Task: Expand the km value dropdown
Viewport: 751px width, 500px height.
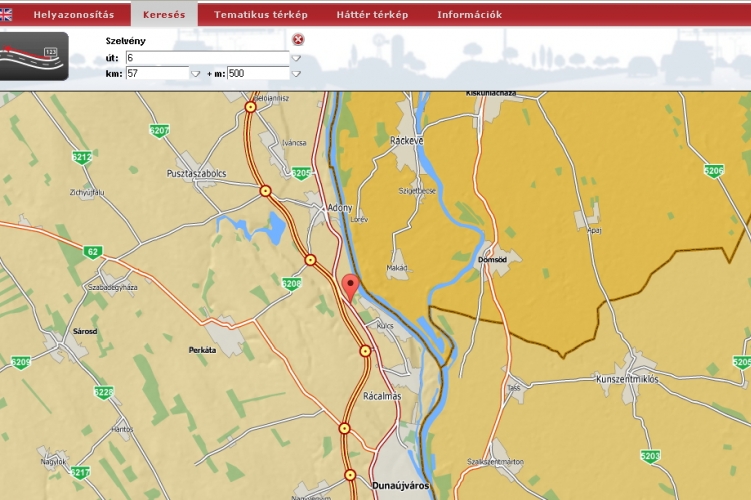Action: coord(195,73)
